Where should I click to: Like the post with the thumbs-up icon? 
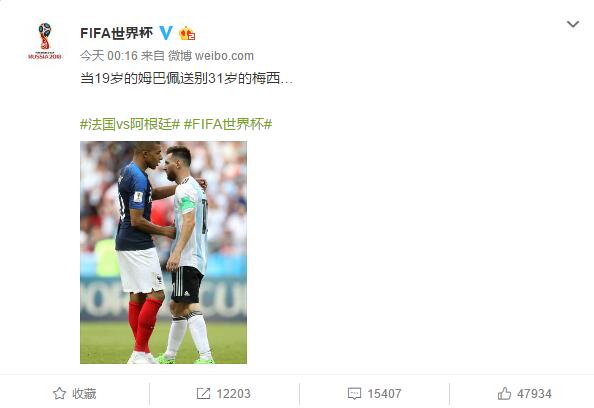[504, 393]
